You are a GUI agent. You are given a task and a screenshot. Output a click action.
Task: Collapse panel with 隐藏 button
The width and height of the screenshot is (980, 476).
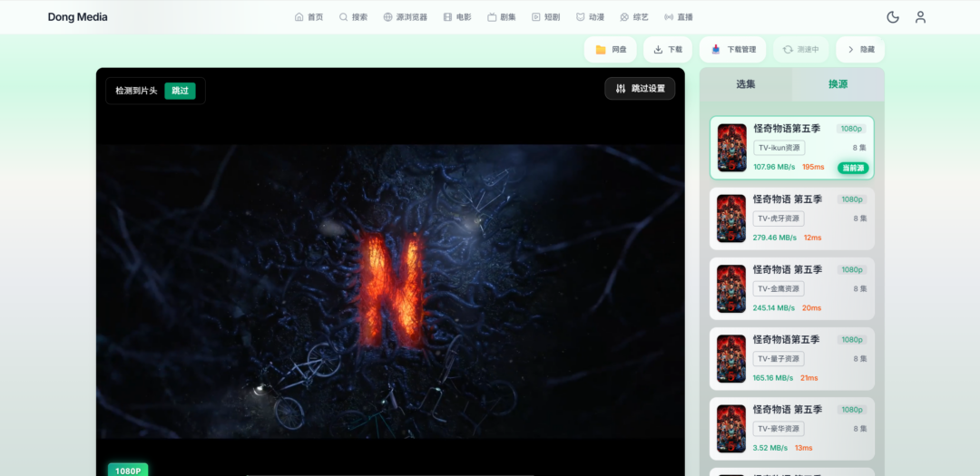click(860, 49)
